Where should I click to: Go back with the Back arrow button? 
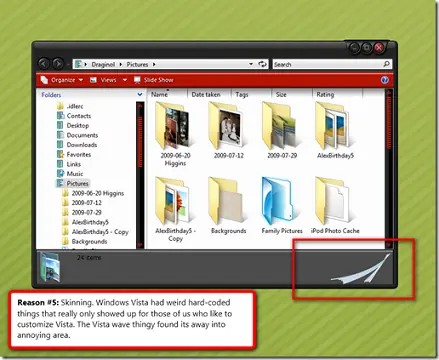coord(44,64)
